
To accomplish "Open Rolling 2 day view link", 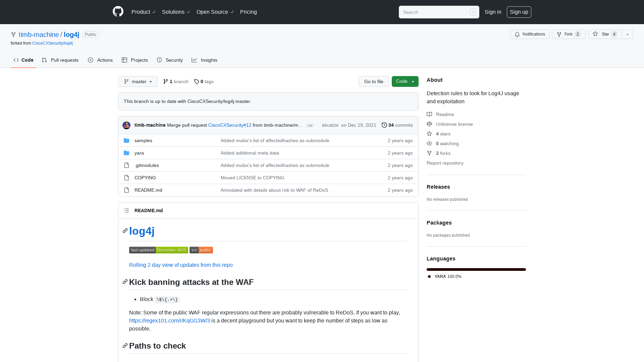I will (181, 265).
